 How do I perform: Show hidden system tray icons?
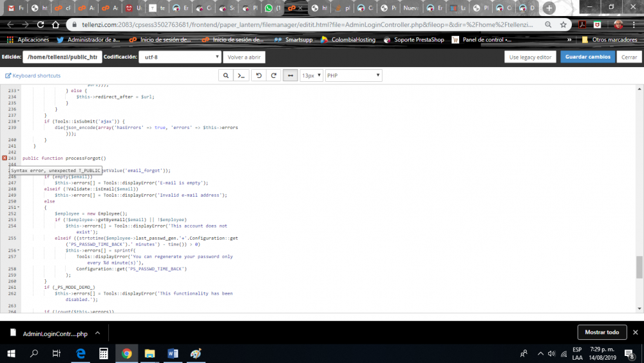pyautogui.click(x=540, y=353)
